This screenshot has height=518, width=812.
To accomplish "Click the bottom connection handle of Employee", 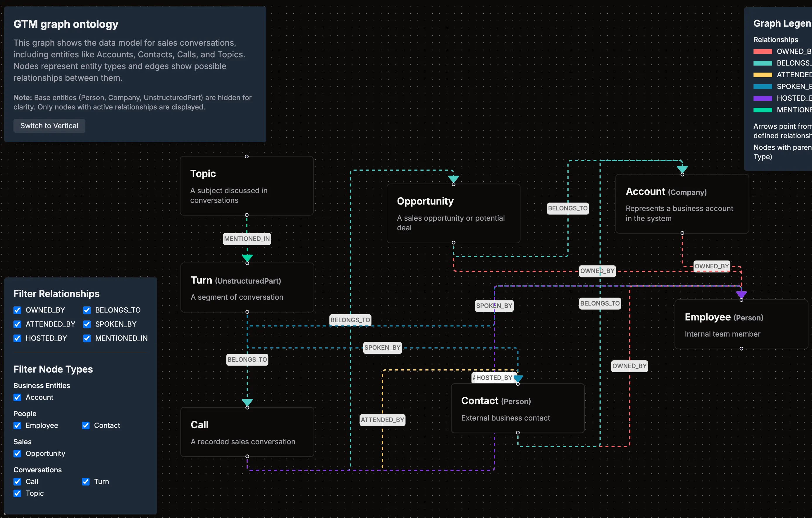I will 741,349.
